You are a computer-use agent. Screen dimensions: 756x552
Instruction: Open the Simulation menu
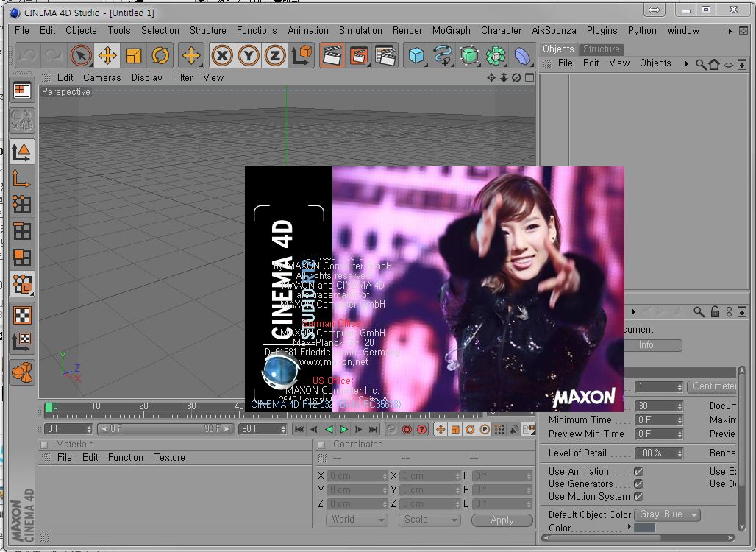(x=360, y=30)
